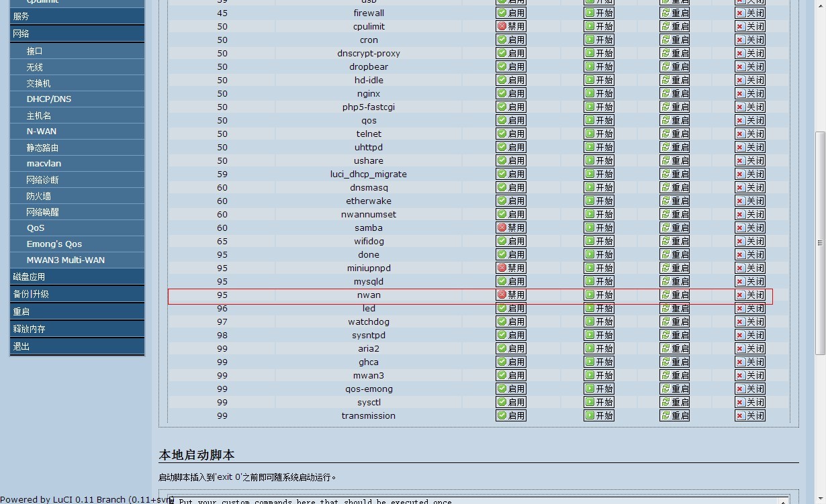This screenshot has height=504, width=826.
Task: Restart (重启) the watchdog service
Action: click(675, 321)
